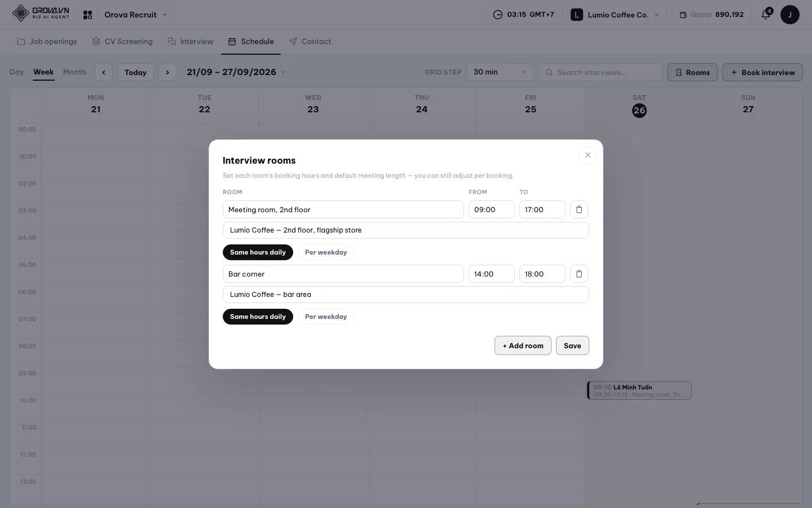
Task: Click the Book interview button
Action: click(x=762, y=72)
